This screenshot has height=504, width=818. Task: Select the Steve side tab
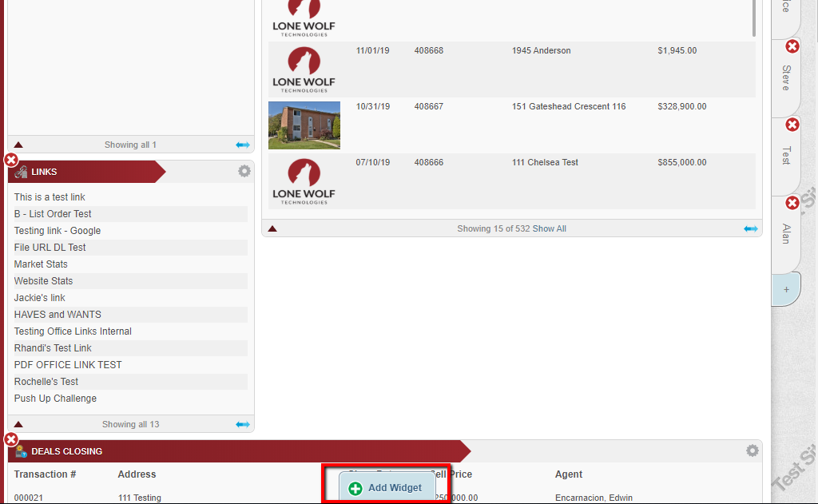[x=785, y=77]
